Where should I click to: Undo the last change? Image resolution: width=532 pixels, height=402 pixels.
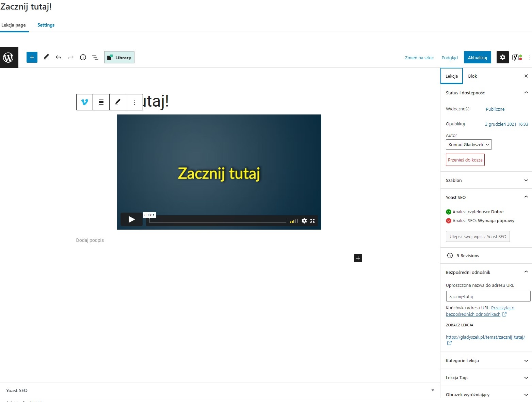click(59, 57)
